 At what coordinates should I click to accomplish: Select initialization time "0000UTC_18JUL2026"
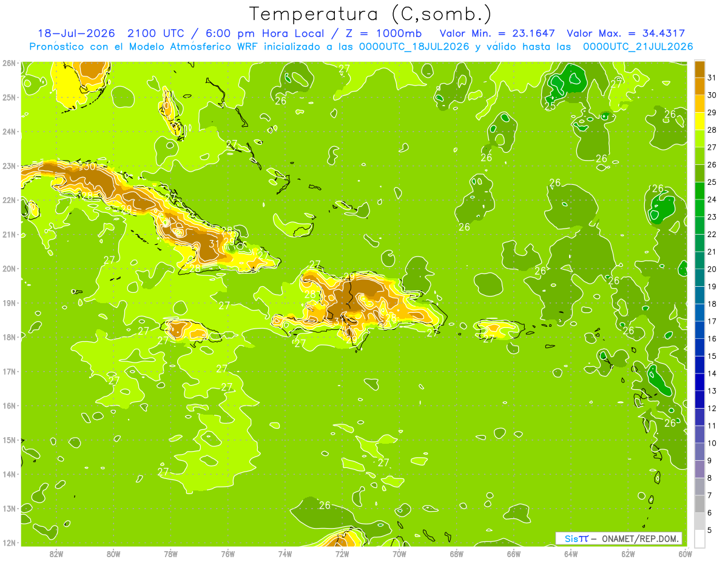coord(416,47)
